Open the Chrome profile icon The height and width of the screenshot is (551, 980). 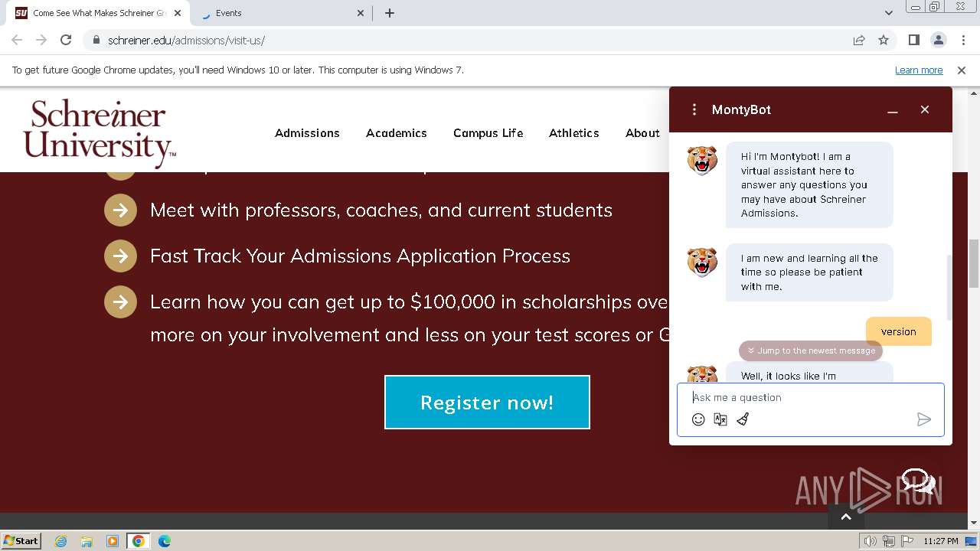pyautogui.click(x=938, y=40)
